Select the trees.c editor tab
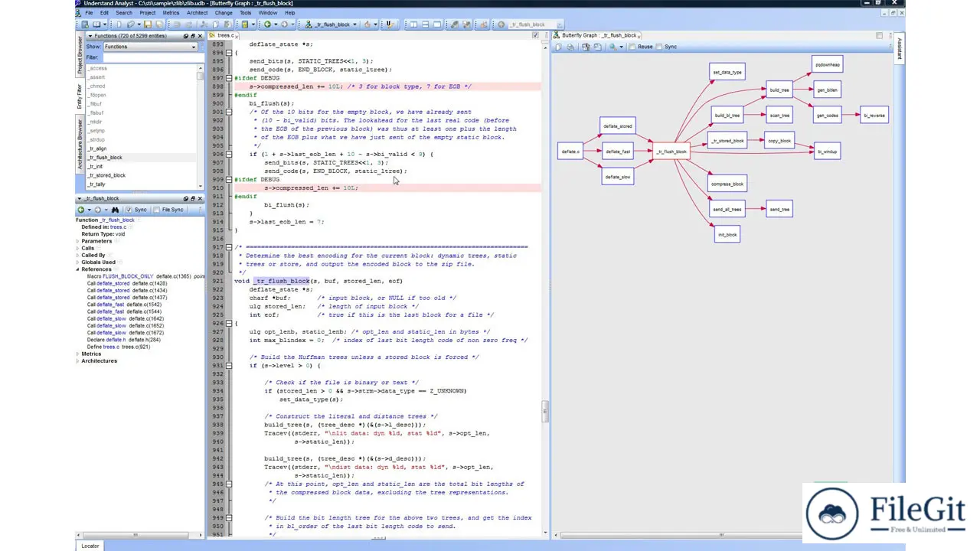The width and height of the screenshot is (980, 551). 225,35
